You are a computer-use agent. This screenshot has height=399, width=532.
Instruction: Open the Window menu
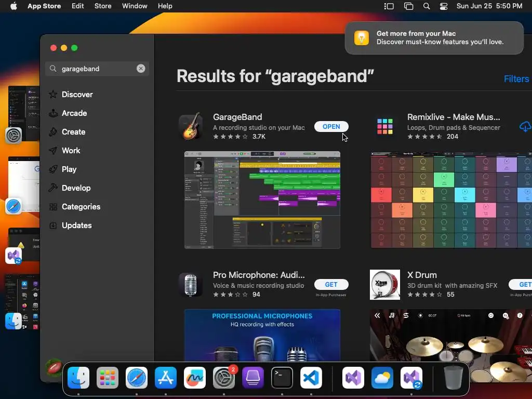135,6
